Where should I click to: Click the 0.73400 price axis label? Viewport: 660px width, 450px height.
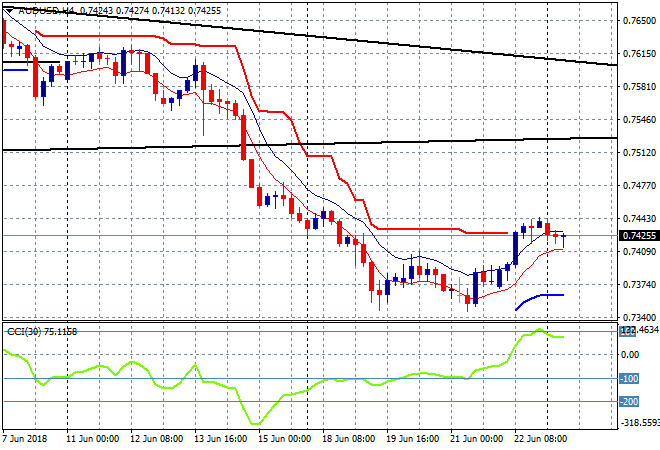click(x=639, y=317)
